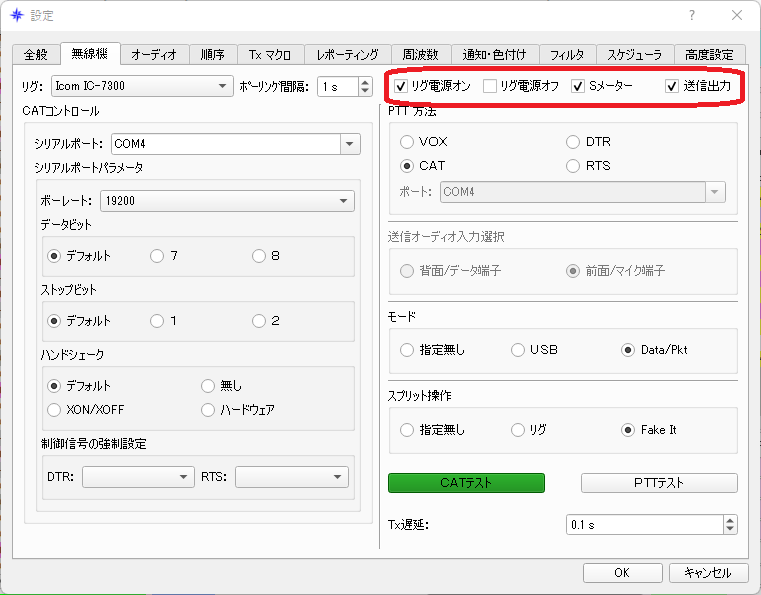Open the RTS forced setting dropdown
This screenshot has height=595, width=761.
(292, 477)
